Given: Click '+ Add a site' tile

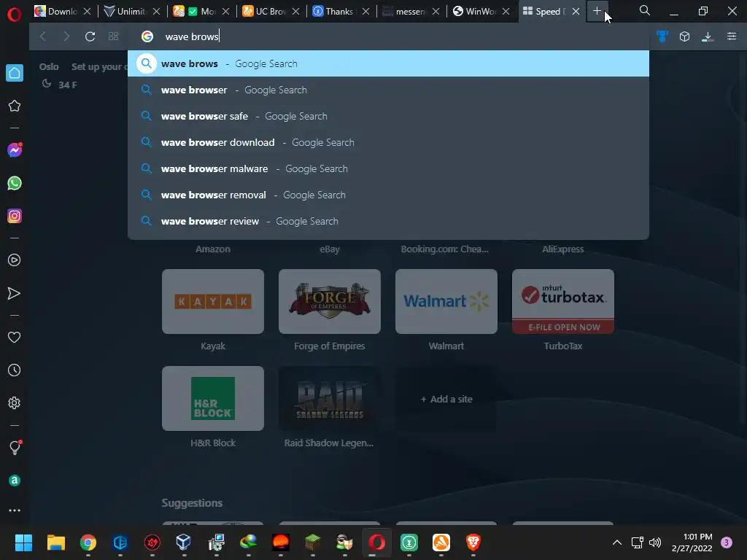Looking at the screenshot, I should (x=446, y=399).
